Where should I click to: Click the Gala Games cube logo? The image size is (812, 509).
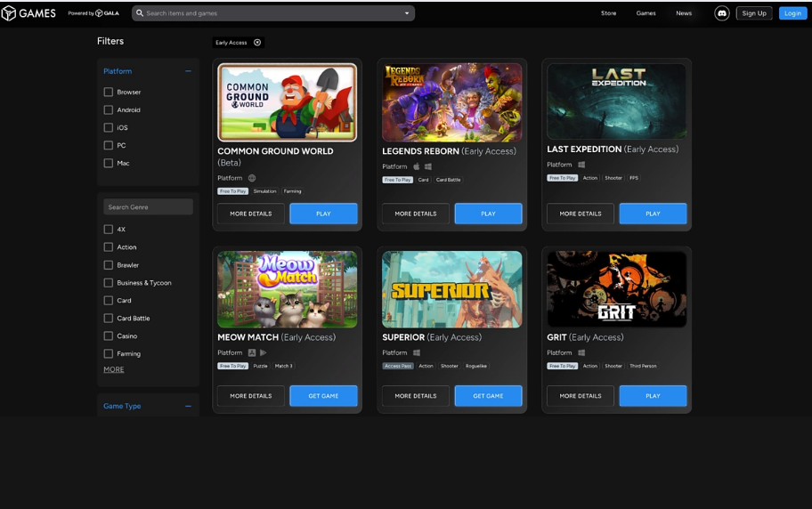[x=9, y=13]
